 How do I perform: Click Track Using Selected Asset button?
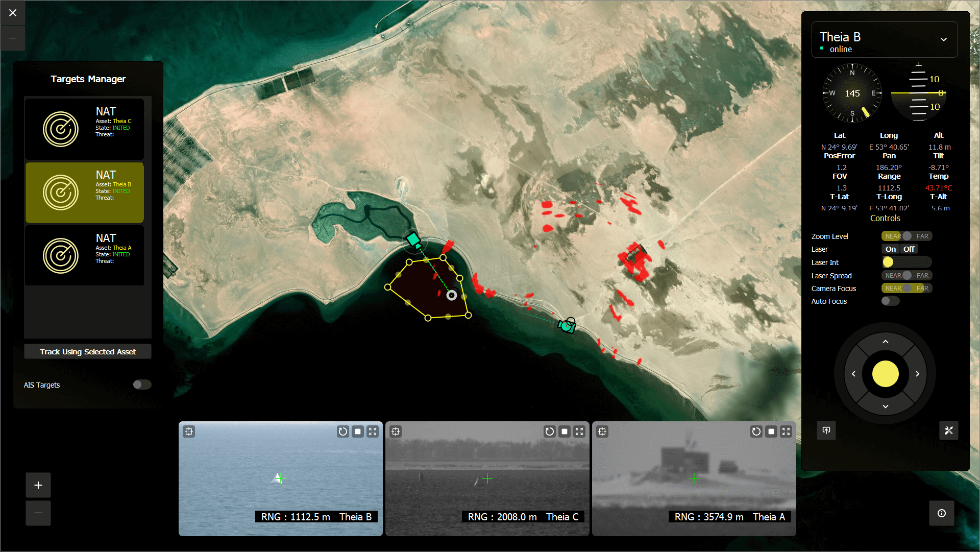click(88, 352)
